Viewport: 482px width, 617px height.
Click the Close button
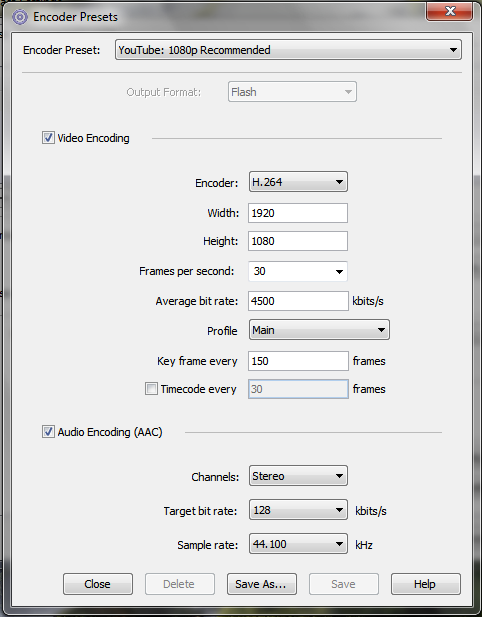[98, 584]
